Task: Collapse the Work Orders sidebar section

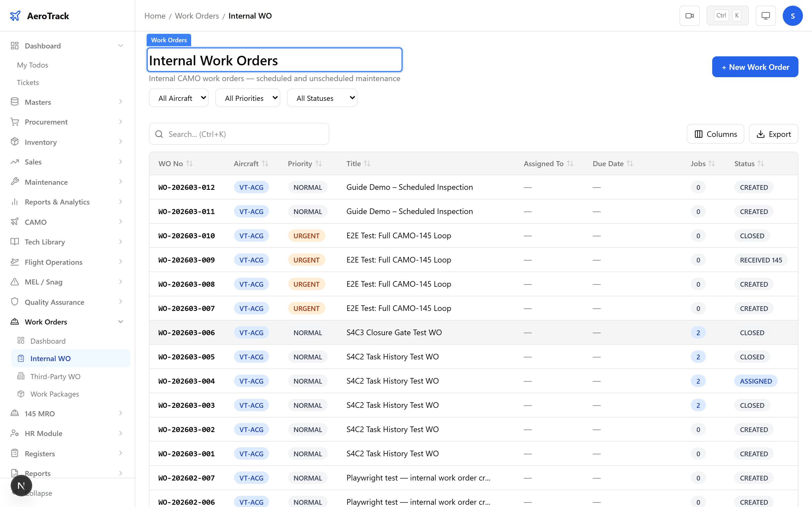Action: tap(121, 322)
